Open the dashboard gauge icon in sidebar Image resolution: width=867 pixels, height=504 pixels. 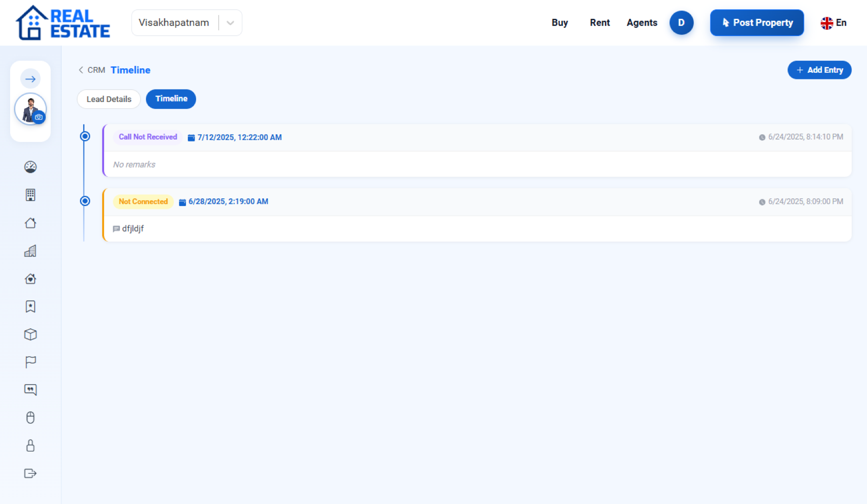30,167
